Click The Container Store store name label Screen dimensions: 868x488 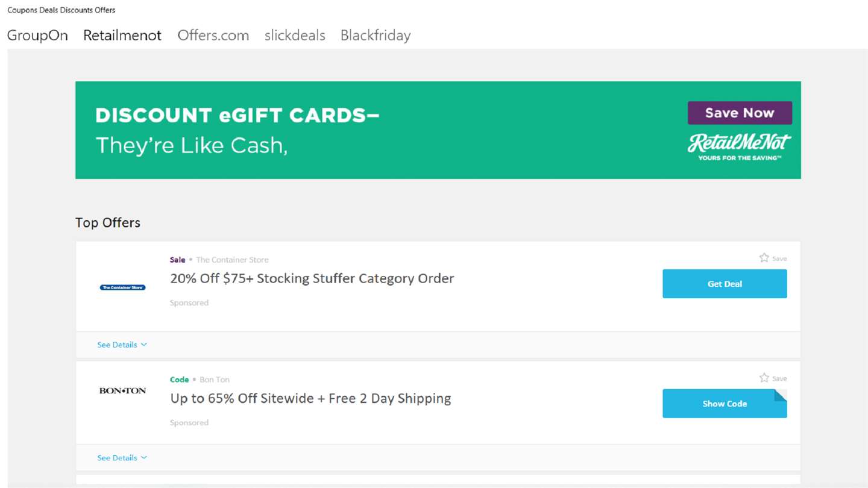click(x=232, y=260)
